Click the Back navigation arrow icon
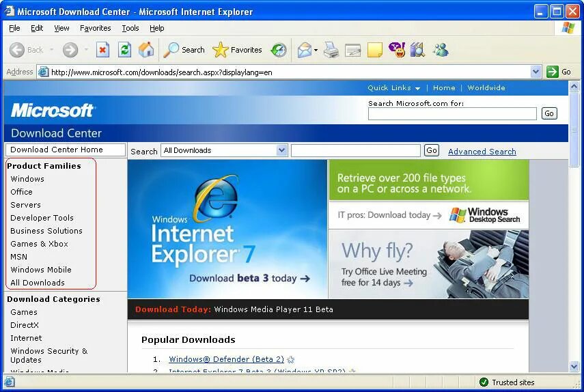Image resolution: width=584 pixels, height=392 pixels. [17, 50]
